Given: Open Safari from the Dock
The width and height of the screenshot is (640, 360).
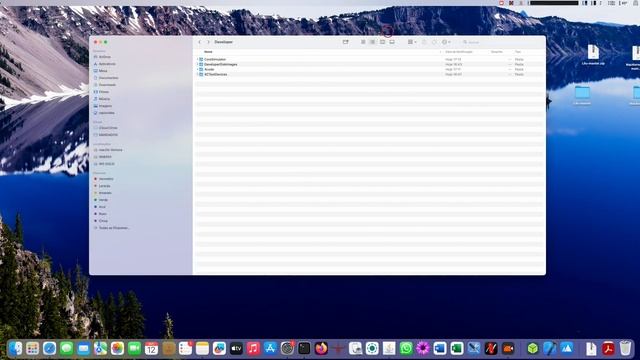Looking at the screenshot, I should [49, 349].
